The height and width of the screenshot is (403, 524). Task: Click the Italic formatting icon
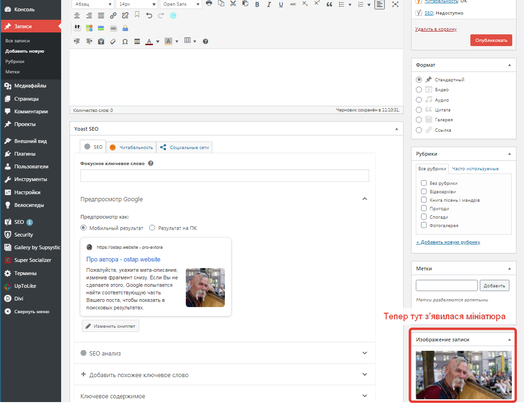[269, 4]
